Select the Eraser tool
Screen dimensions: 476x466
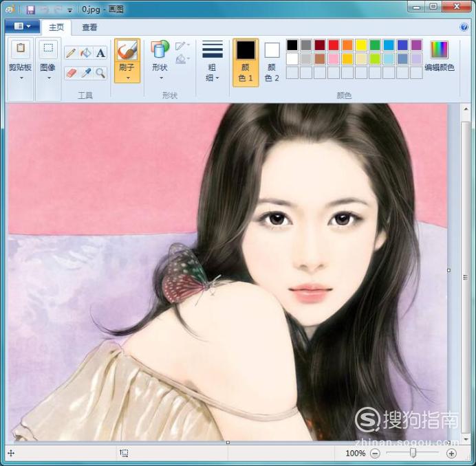71,73
